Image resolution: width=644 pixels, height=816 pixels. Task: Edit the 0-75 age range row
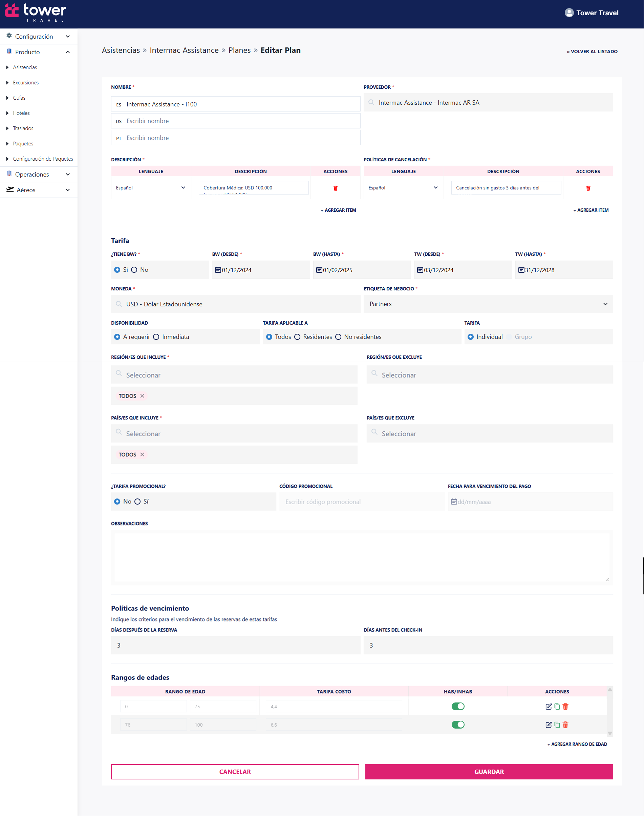pos(548,706)
